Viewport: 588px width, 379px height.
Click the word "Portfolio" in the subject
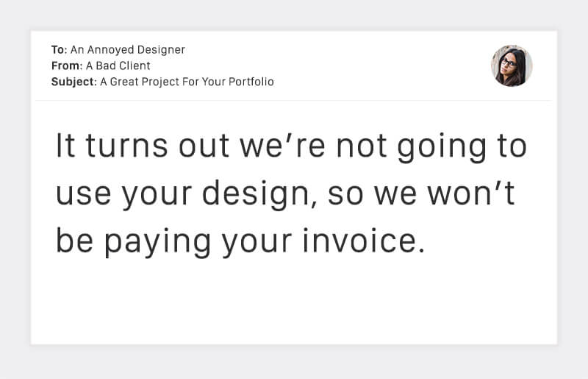point(250,82)
